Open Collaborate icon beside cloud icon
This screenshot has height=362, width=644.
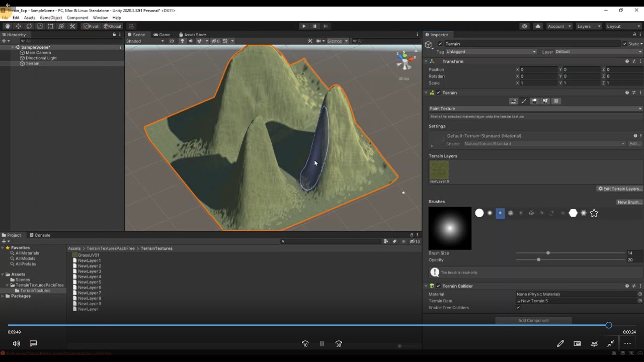pos(525,26)
